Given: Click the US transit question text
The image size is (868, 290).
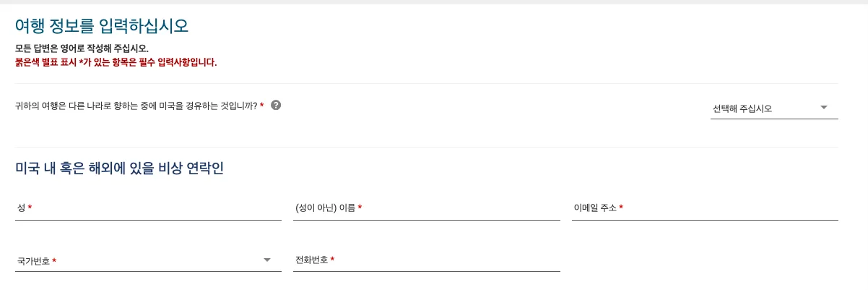Looking at the screenshot, I should click(136, 106).
